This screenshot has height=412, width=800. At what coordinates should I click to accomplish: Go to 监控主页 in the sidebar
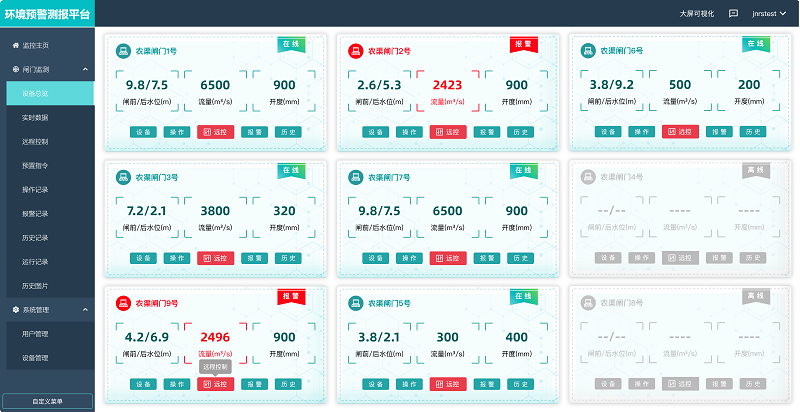point(36,46)
